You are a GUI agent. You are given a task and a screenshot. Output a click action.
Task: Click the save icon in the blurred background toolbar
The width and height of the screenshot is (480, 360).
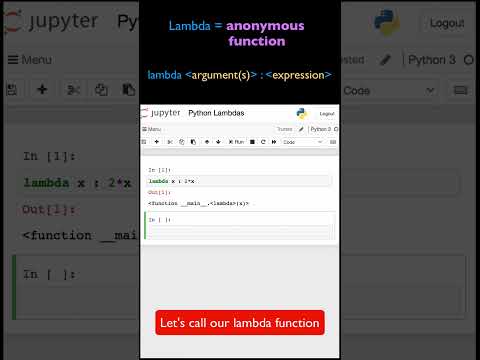coord(12,90)
